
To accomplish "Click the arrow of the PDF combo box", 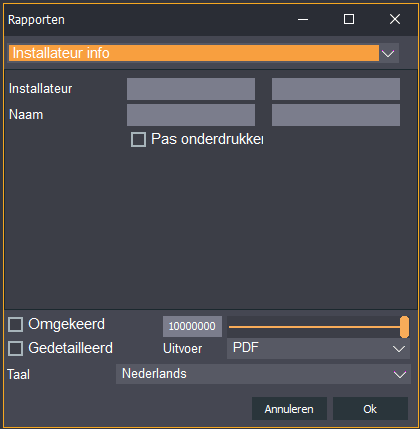I will [399, 349].
